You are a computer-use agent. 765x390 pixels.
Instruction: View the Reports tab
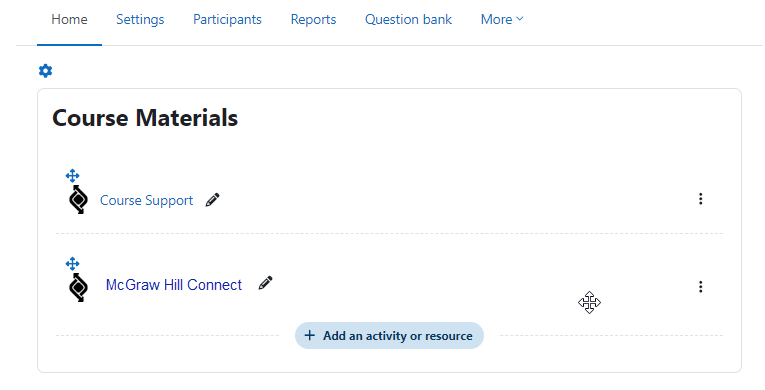coord(313,20)
